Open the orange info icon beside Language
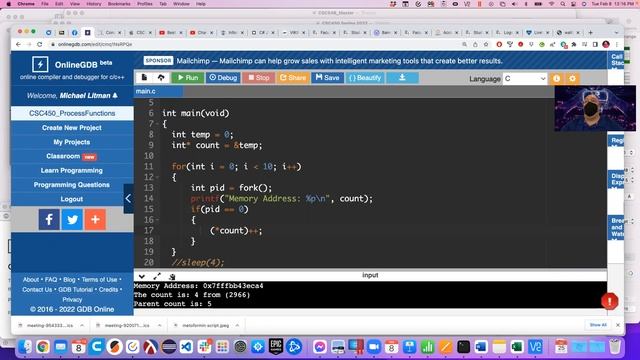Image resolution: width=640 pixels, height=360 pixels. pos(556,78)
